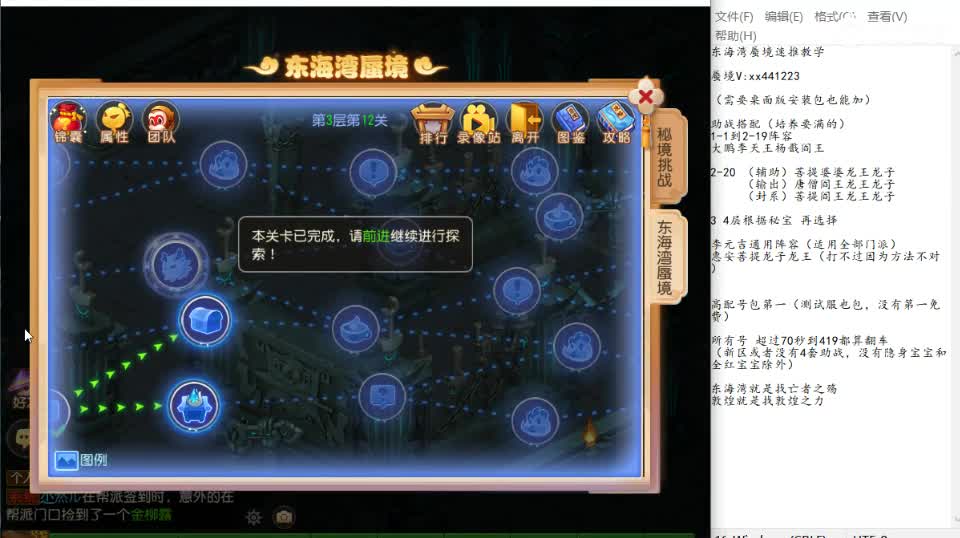Screen dimensions: 960x538
Task: Switch to the 秘境挑战 side tab
Action: coord(665,157)
